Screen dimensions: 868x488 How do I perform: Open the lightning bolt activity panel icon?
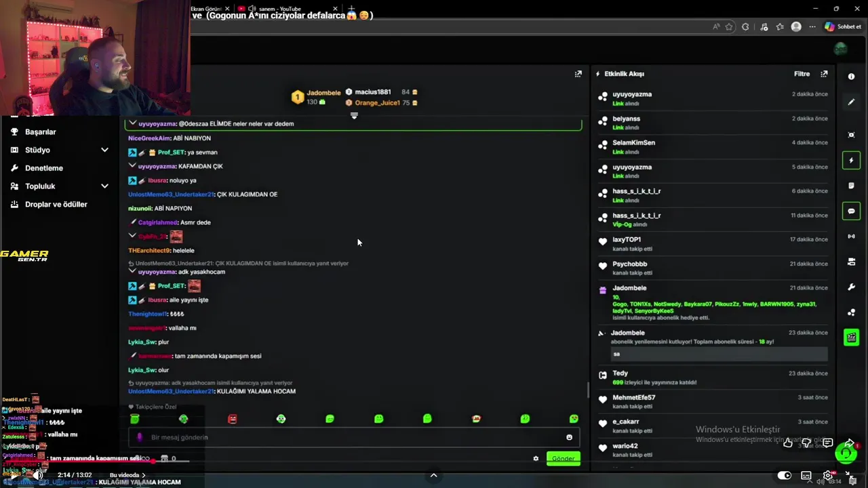(851, 161)
